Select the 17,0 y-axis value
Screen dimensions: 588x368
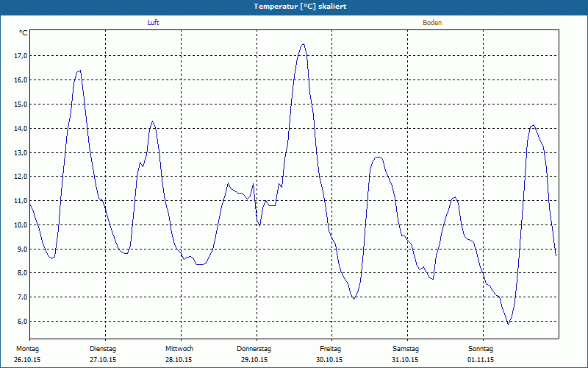[x=21, y=56]
